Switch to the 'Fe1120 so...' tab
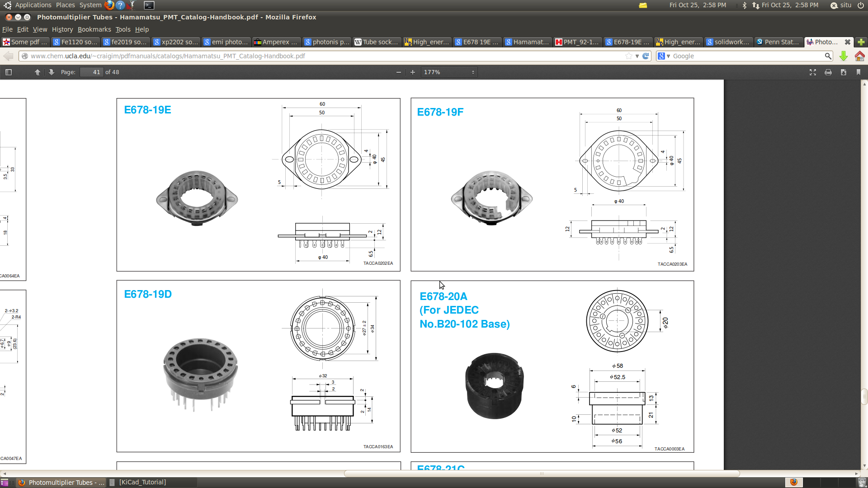Viewport: 868px width, 488px height. pos(75,42)
